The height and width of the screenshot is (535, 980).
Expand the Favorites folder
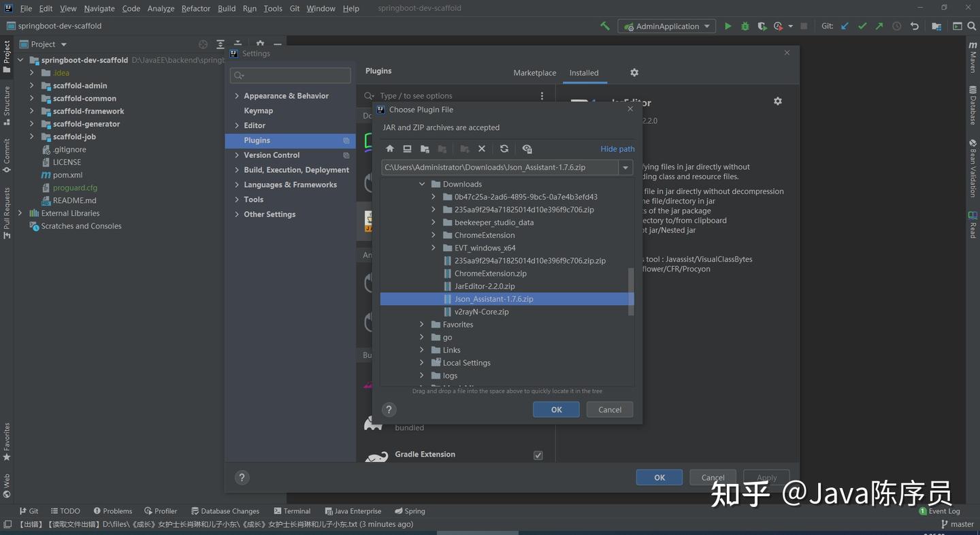[421, 324]
